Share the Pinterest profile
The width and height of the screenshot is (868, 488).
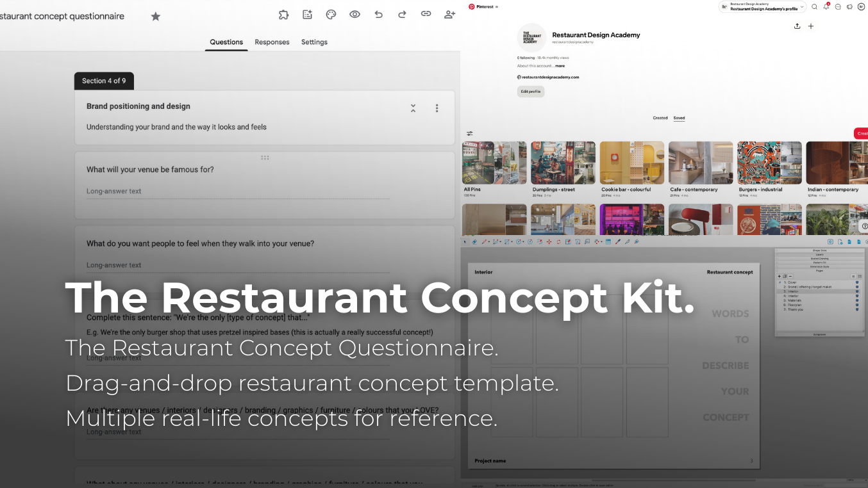click(797, 26)
